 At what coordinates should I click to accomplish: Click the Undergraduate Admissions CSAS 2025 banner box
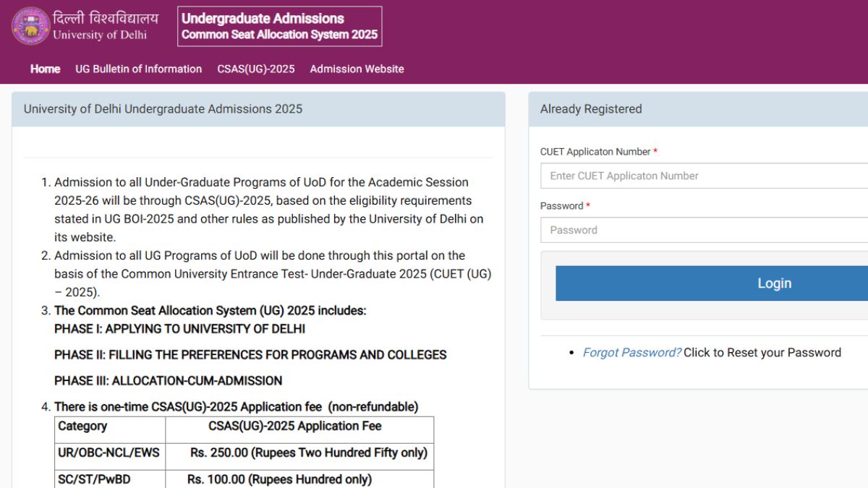[279, 27]
